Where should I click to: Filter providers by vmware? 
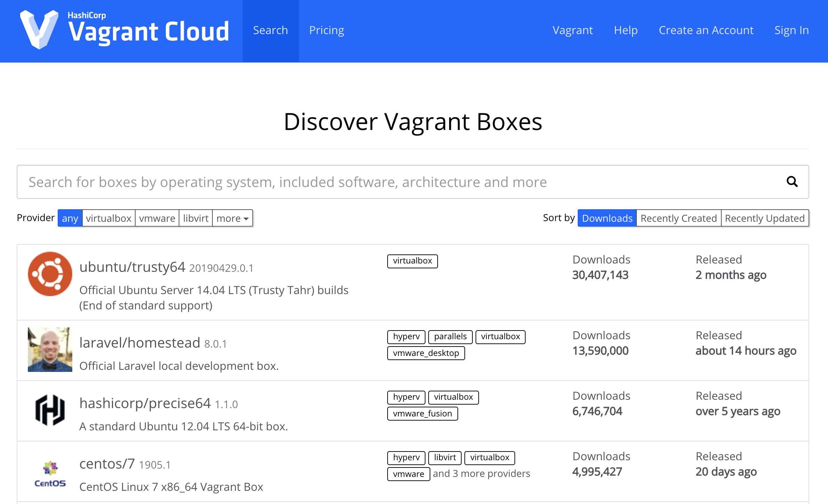pos(157,218)
